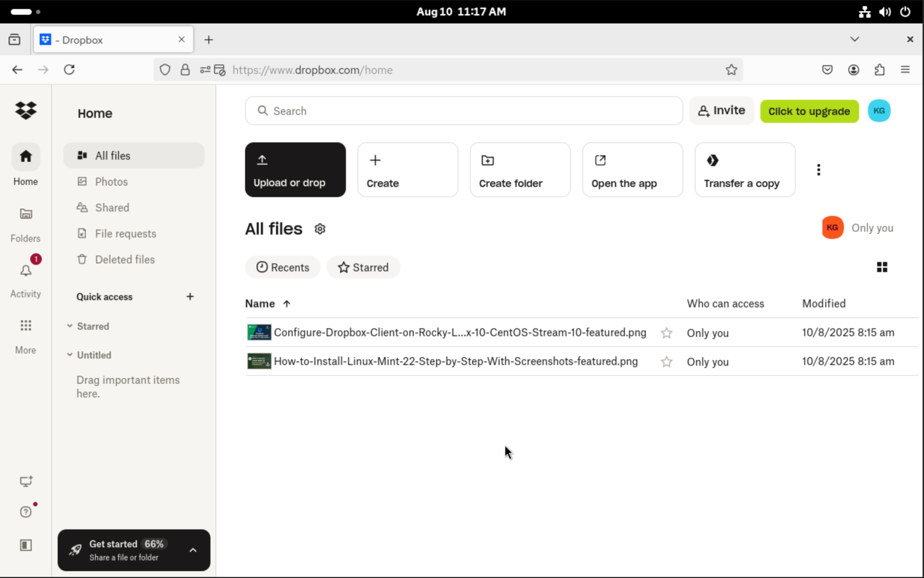The width and height of the screenshot is (924, 578).
Task: Star the Rocky Linux Dropbox file
Action: click(666, 332)
